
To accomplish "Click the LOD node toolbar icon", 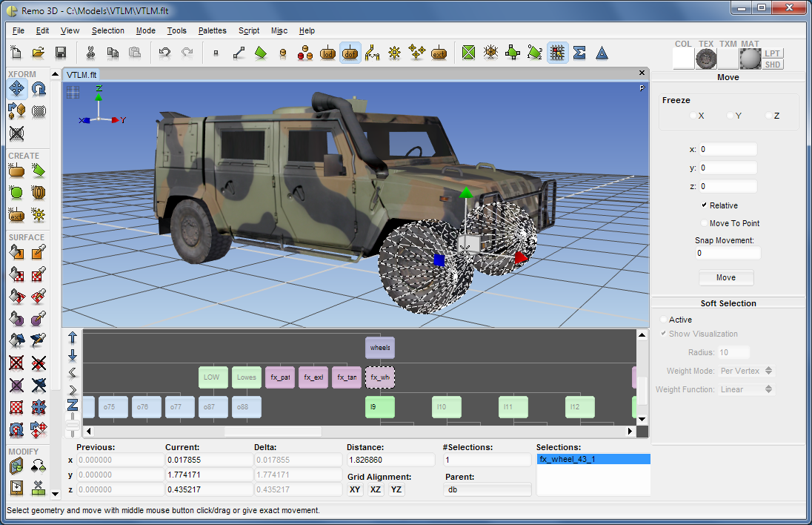I will [327, 53].
